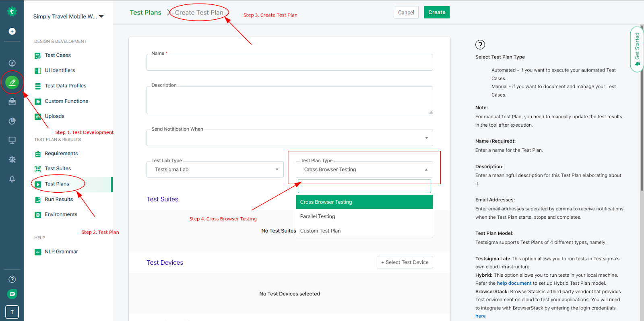Open Run Results page
This screenshot has height=321, width=644.
point(59,200)
